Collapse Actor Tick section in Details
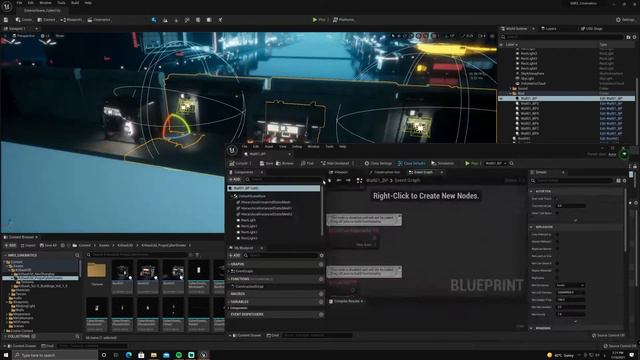Viewport: 640px width, 360px height. point(531,191)
